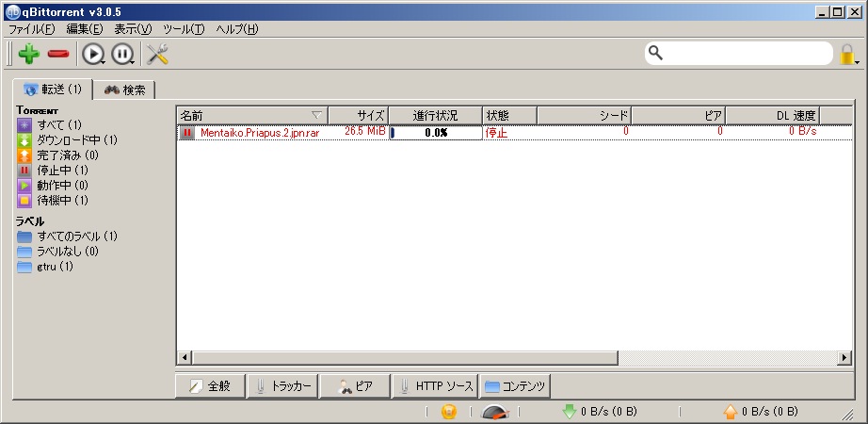Click the ピア peers button
Screen dimensions: 868x424
click(x=354, y=386)
